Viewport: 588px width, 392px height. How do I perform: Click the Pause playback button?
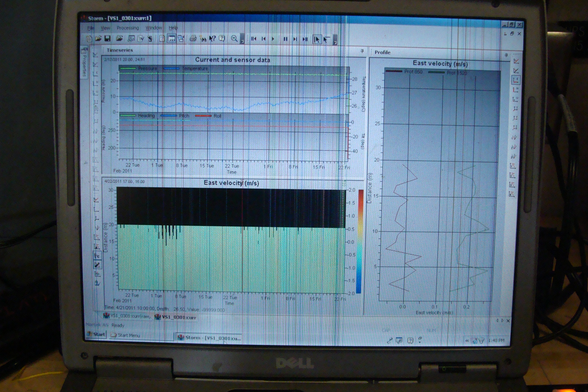pos(285,39)
